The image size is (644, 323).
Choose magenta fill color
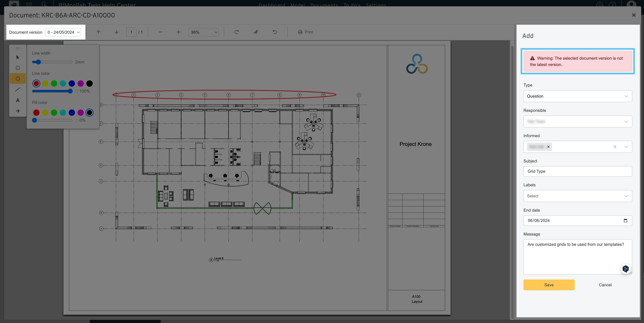tap(80, 113)
